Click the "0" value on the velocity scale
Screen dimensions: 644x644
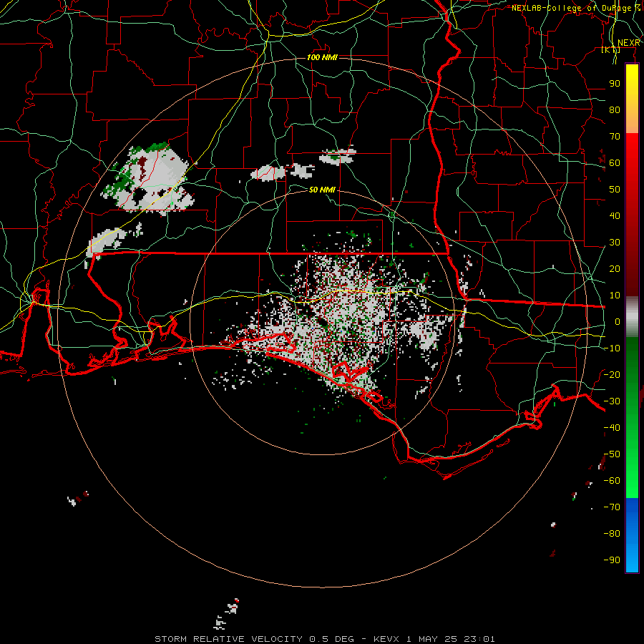[x=618, y=321]
